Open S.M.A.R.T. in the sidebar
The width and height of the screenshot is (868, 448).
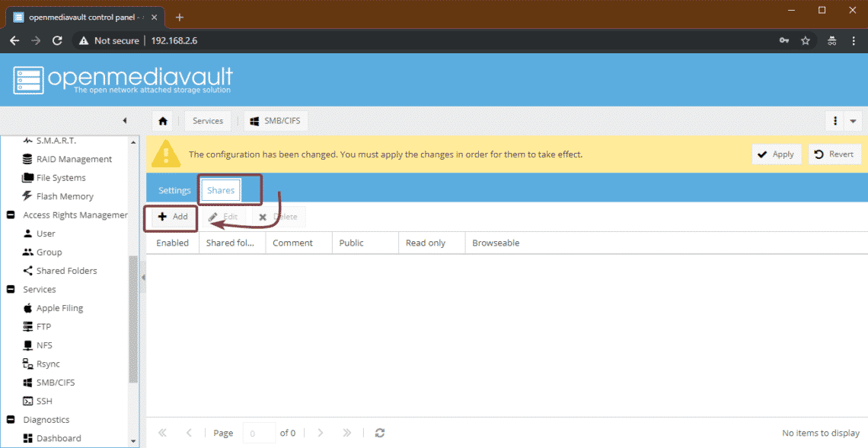(56, 141)
